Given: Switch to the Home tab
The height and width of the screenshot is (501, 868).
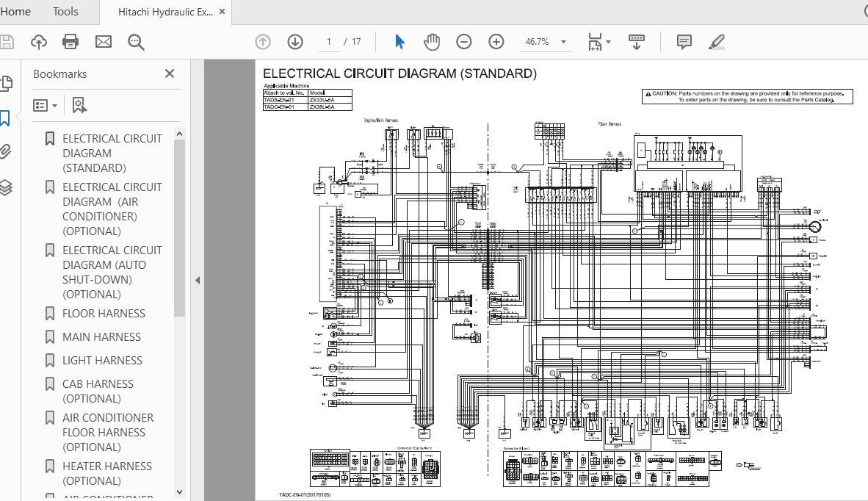Looking at the screenshot, I should 15,12.
